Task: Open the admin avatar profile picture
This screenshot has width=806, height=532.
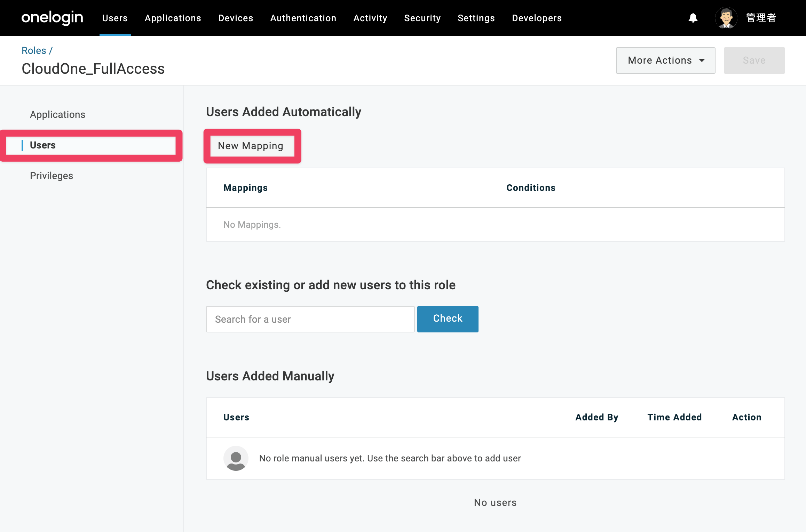Action: pyautogui.click(x=726, y=18)
